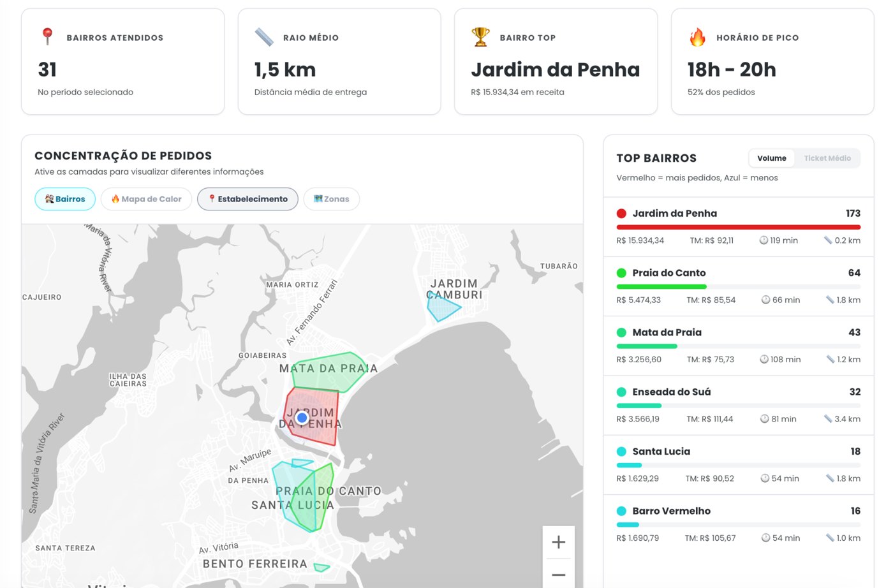The width and height of the screenshot is (893, 588).
Task: Open Jardim da Penha row in Top Bairros
Action: (739, 227)
